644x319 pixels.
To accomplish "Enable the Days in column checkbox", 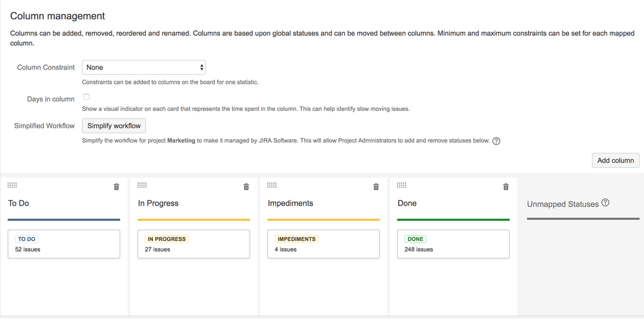I will [86, 97].
